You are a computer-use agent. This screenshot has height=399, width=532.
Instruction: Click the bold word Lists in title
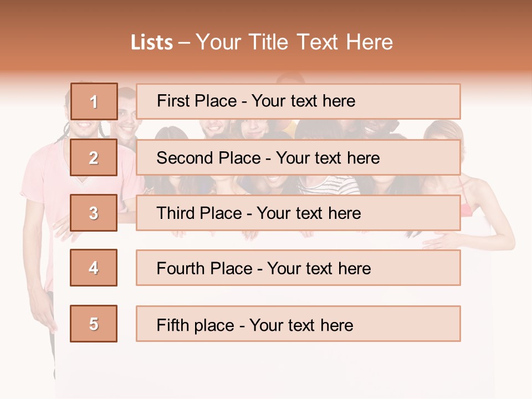tap(151, 42)
